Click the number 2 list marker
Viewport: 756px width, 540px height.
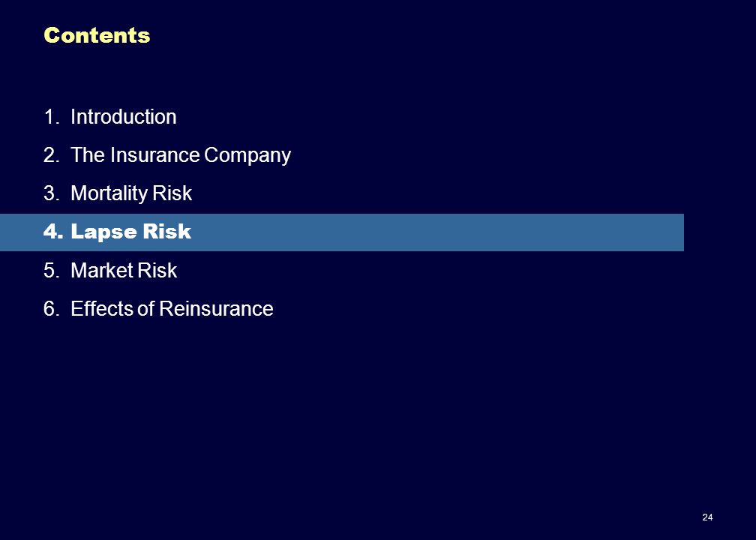pos(51,155)
